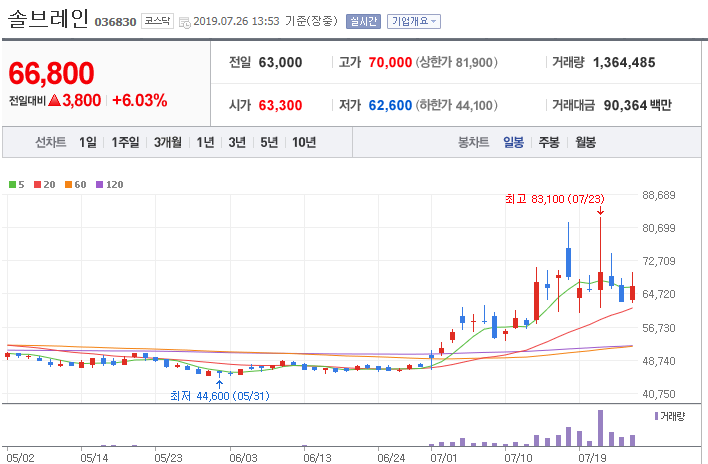The height and width of the screenshot is (464, 708).
Task: Click the low price 62,600
Action: [x=390, y=105]
